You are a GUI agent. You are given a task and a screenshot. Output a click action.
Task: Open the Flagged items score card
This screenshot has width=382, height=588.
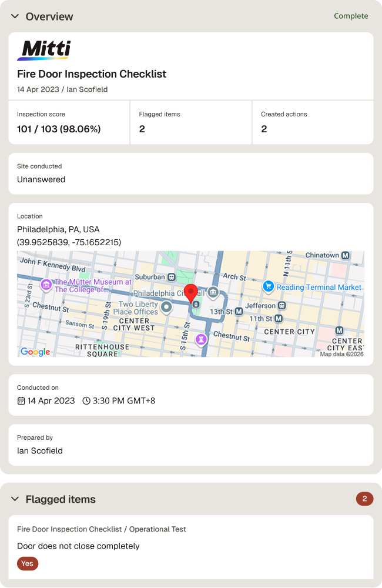pos(191,123)
